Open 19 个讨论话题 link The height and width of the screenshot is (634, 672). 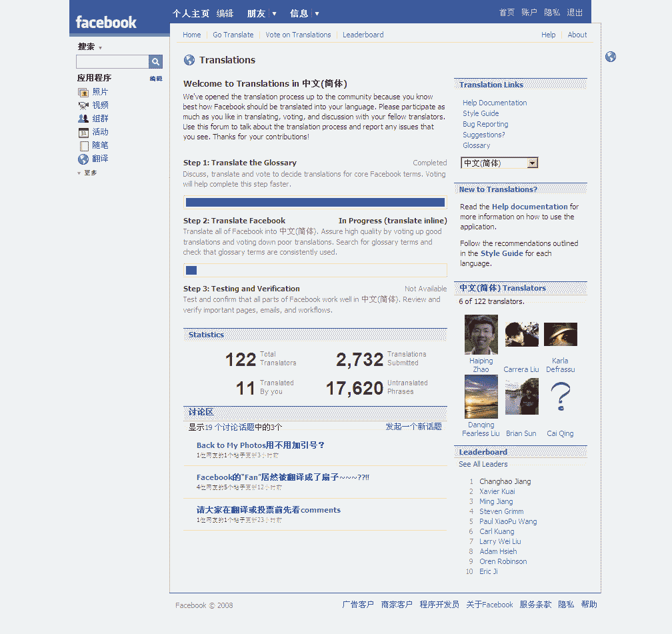coord(230,427)
